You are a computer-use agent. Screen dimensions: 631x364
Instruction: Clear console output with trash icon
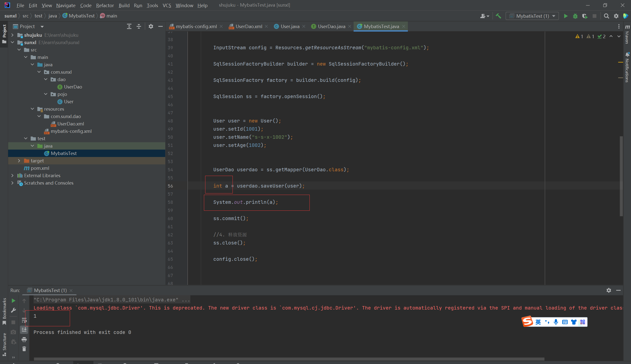(24, 349)
